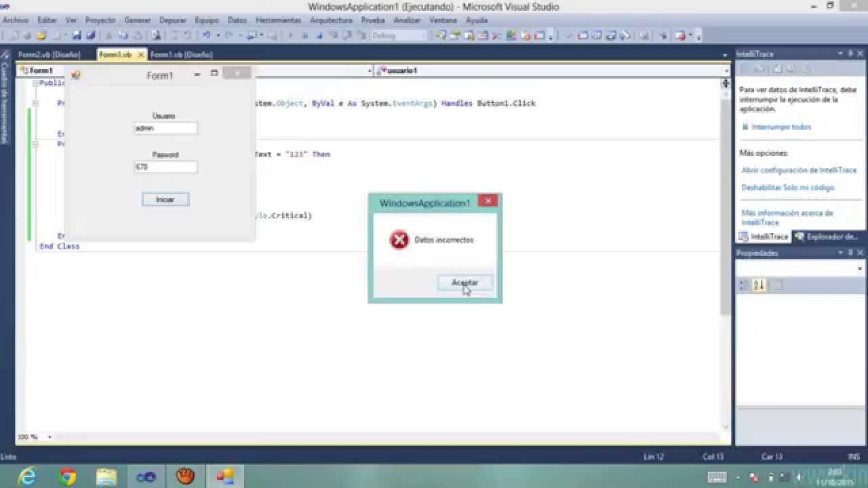Screen dimensions: 868x488
Task: Click the Save icon in the toolbar
Action: click(x=77, y=35)
